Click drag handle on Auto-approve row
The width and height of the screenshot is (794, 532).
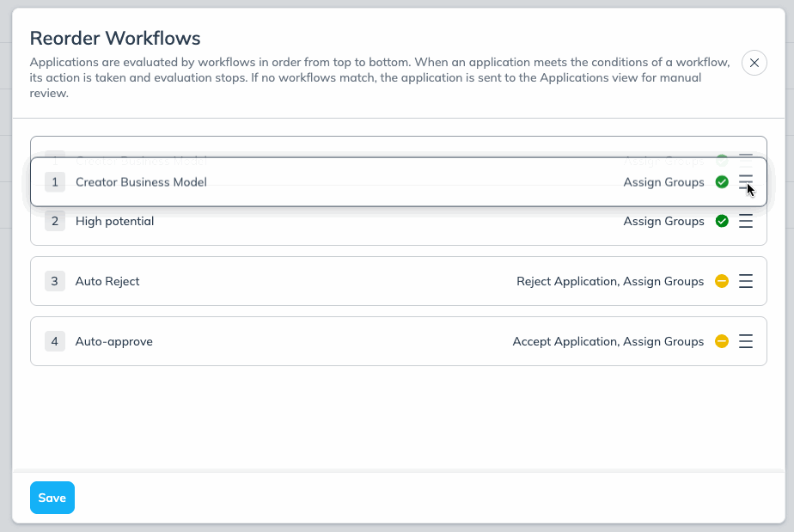pyautogui.click(x=746, y=341)
